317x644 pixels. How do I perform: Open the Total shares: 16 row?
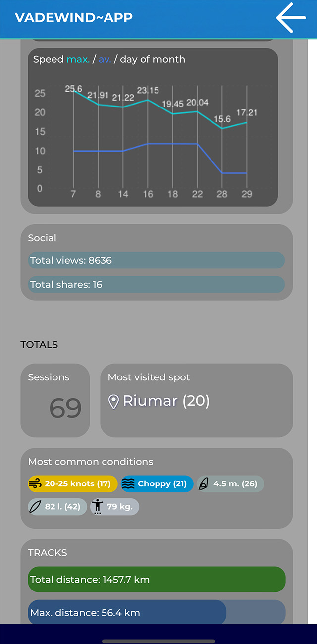pyautogui.click(x=156, y=285)
